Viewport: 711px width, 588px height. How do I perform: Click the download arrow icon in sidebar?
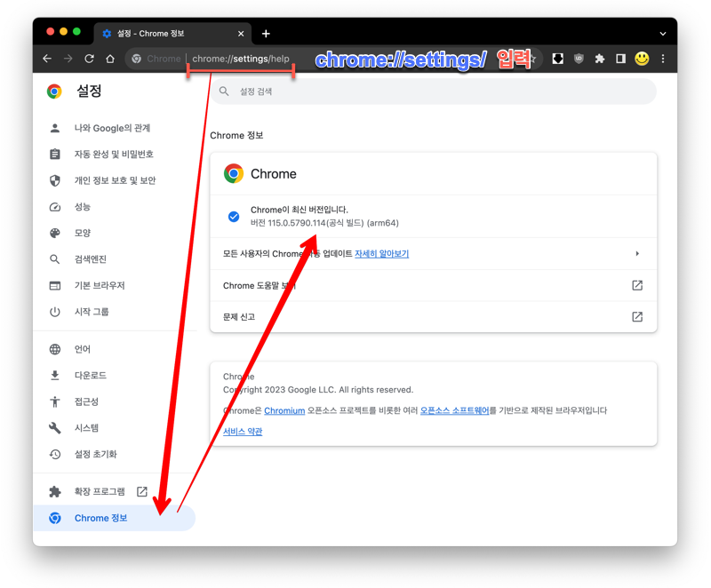coord(55,375)
